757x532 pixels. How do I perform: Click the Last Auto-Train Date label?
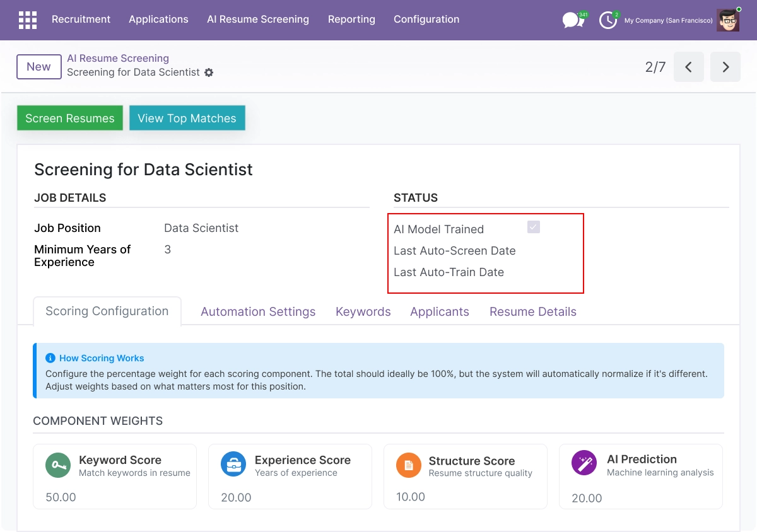tap(449, 272)
